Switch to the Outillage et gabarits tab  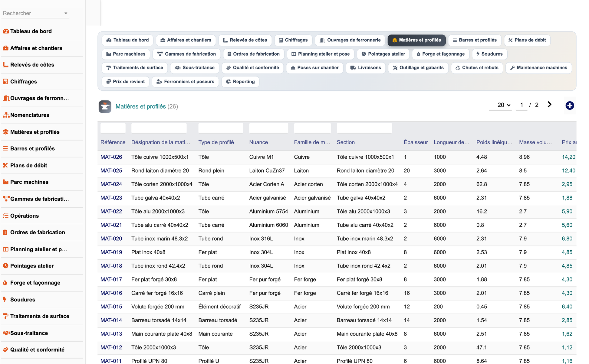[x=418, y=68]
